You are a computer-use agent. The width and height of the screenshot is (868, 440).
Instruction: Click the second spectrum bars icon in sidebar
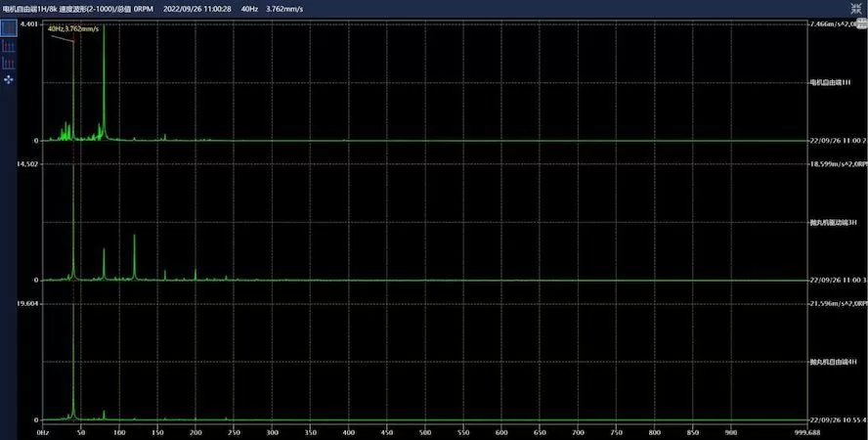tap(9, 46)
